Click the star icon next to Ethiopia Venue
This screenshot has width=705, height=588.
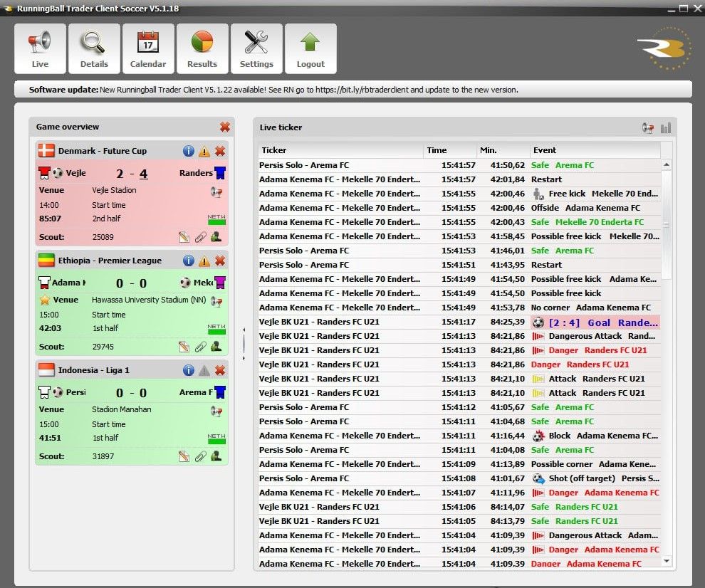[45, 300]
